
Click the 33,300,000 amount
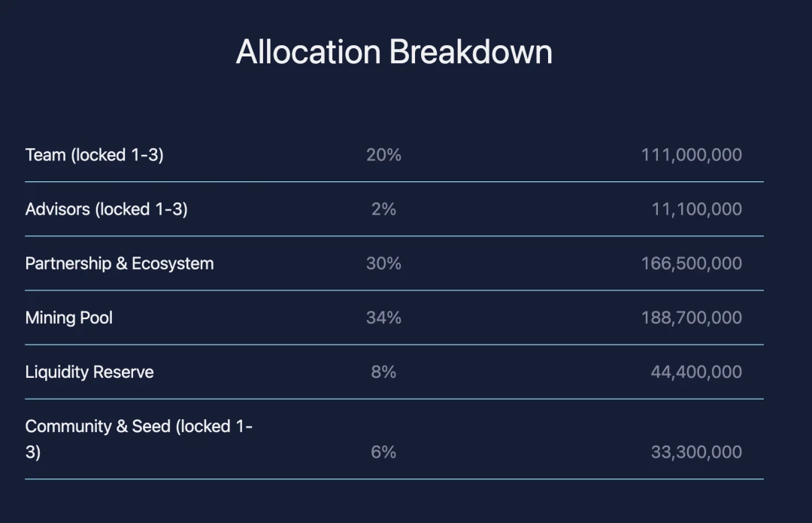point(696,452)
